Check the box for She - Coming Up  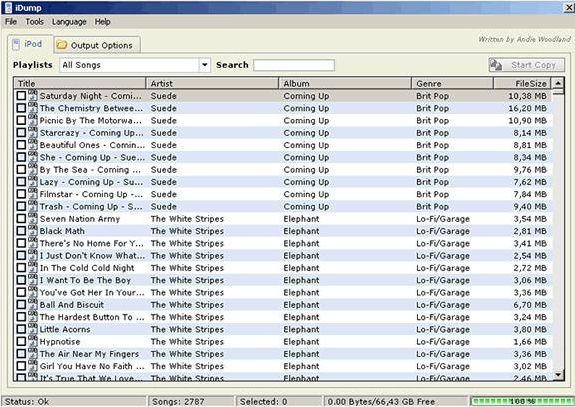(x=21, y=157)
